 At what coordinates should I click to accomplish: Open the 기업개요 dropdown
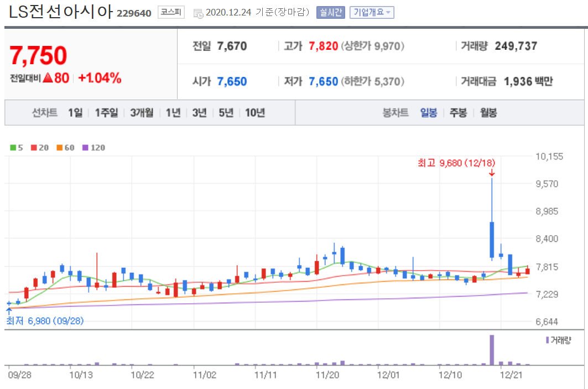pos(372,12)
